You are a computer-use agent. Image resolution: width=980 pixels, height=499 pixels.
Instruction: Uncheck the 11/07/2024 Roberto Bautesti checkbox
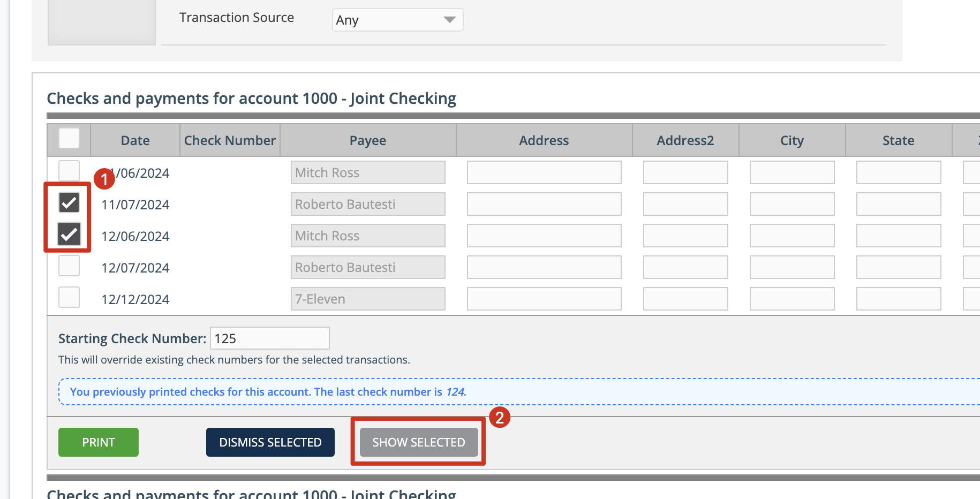69,202
